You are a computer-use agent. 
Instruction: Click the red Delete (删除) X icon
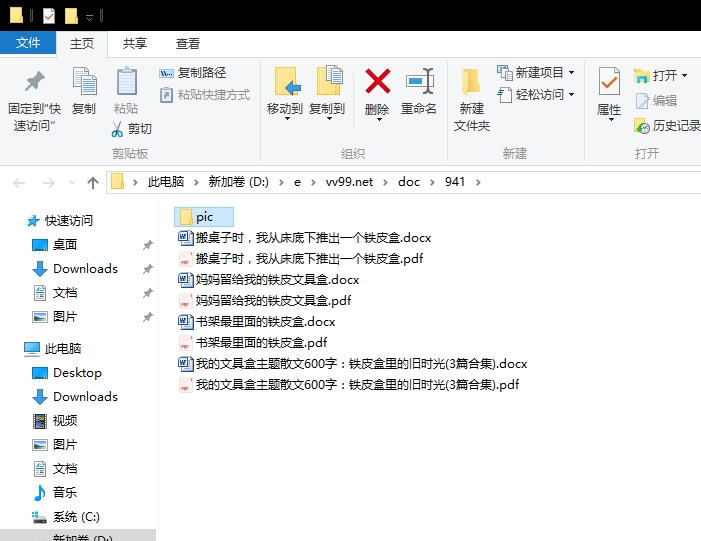tap(378, 81)
